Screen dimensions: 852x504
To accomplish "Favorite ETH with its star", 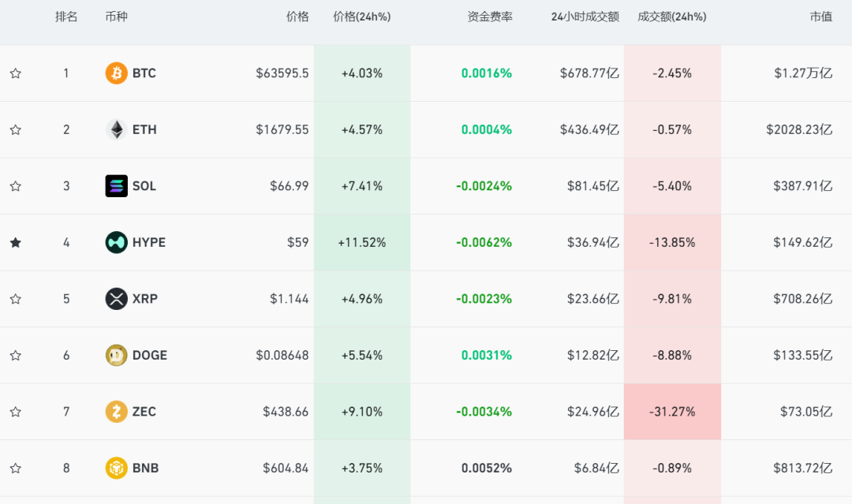I will tap(16, 130).
